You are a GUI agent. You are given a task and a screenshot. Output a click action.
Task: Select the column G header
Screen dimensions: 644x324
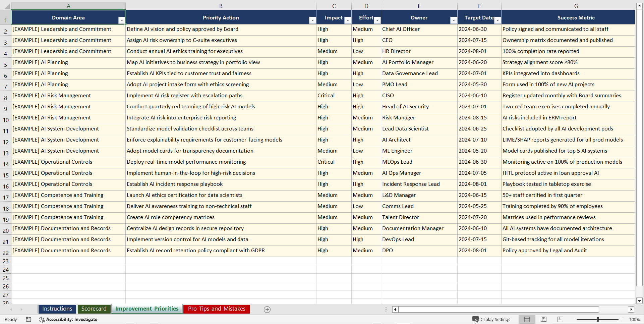coord(576,6)
